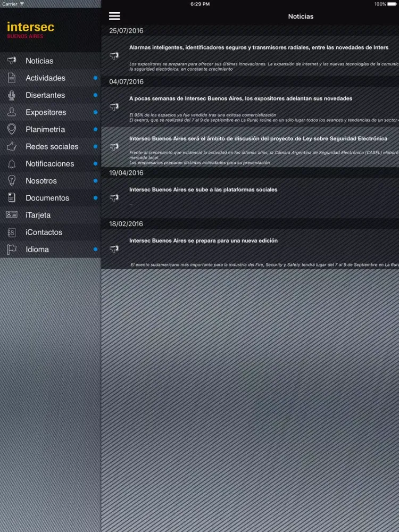Click megaphone icon beside Ley sobre Seguridad news
The image size is (399, 532).
click(x=114, y=147)
